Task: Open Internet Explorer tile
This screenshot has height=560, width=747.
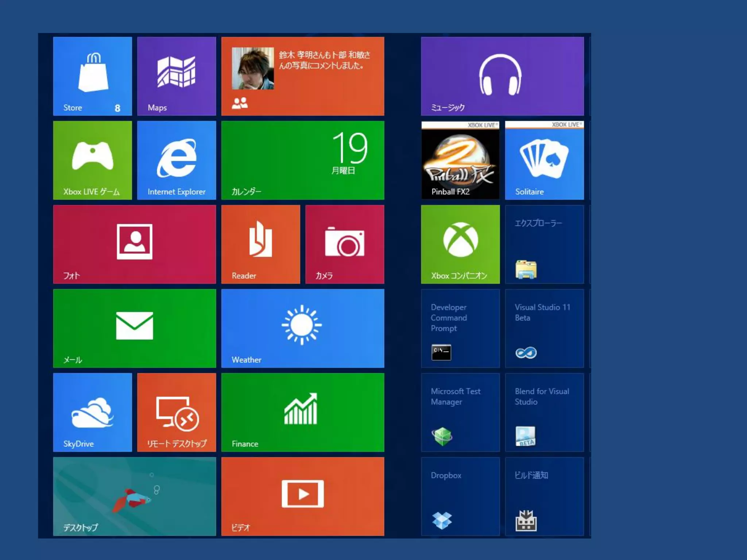Action: [x=177, y=160]
